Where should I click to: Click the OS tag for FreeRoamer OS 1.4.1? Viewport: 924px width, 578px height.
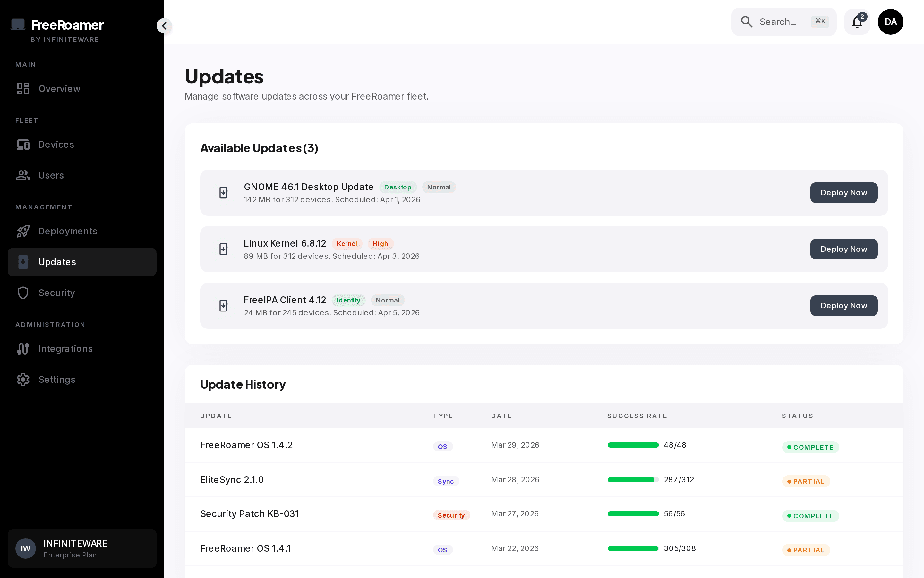442,550
